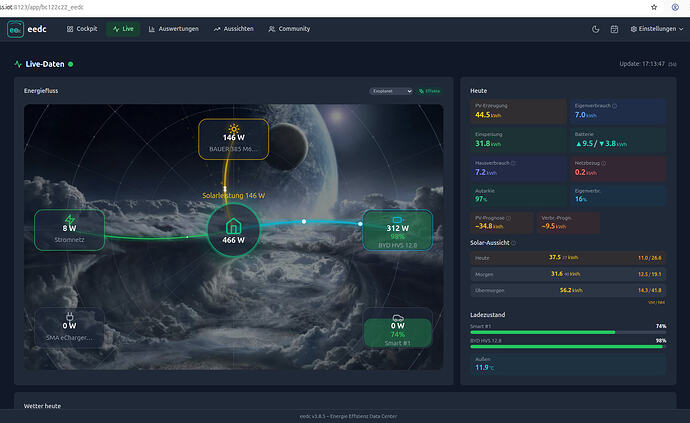Click the Energiefluss panel title
The image size is (690, 423).
[x=41, y=91]
